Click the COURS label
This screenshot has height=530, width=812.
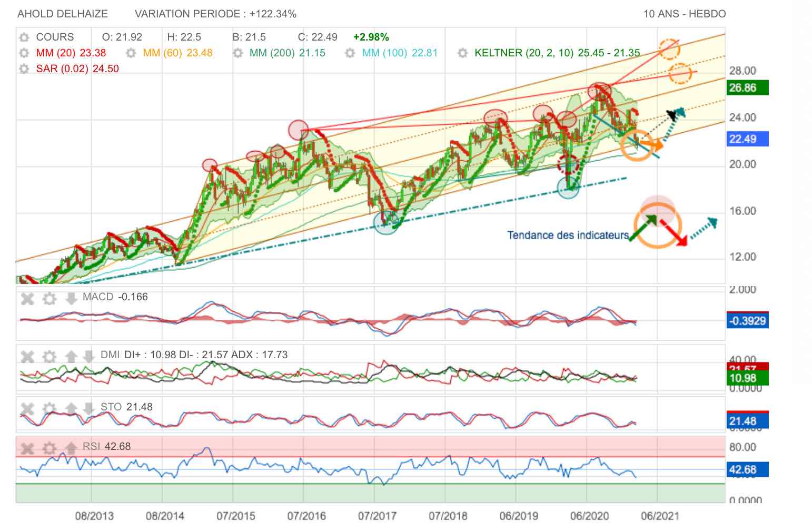(x=55, y=37)
